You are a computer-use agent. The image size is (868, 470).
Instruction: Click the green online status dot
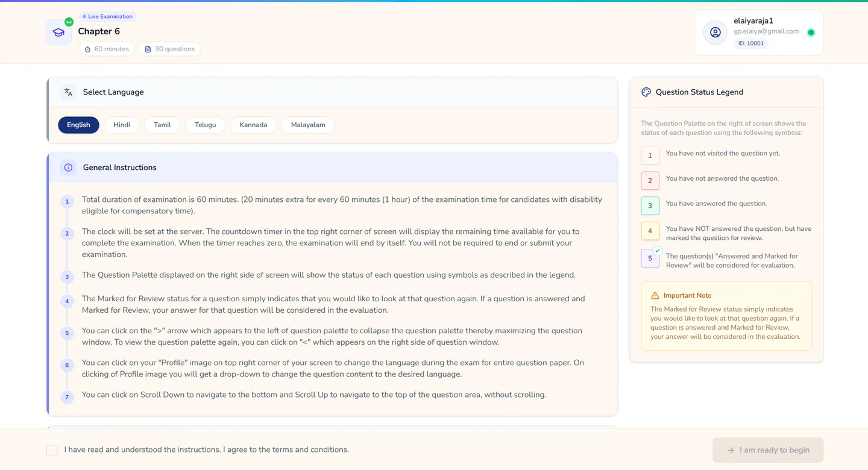[811, 33]
